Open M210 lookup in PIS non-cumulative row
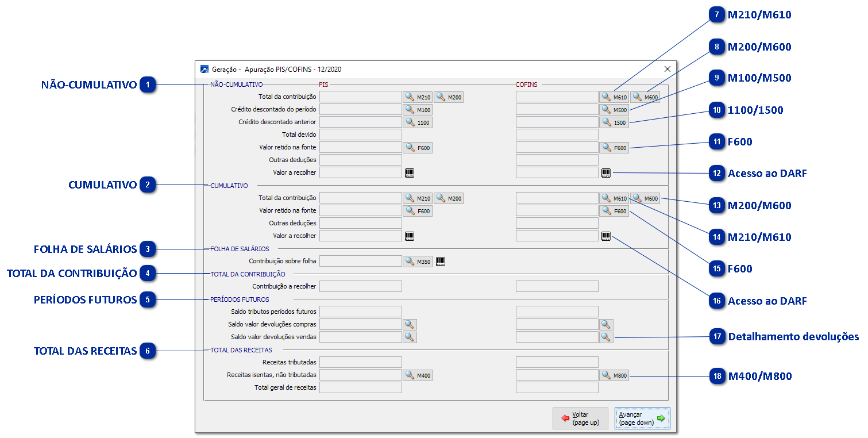Screen dimensions: 868x438 (418, 97)
